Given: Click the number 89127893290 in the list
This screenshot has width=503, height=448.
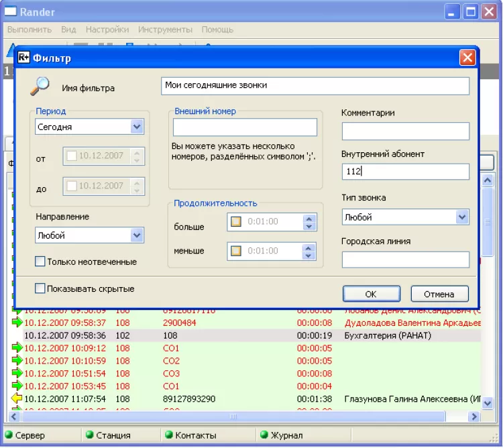Looking at the screenshot, I should (189, 398).
